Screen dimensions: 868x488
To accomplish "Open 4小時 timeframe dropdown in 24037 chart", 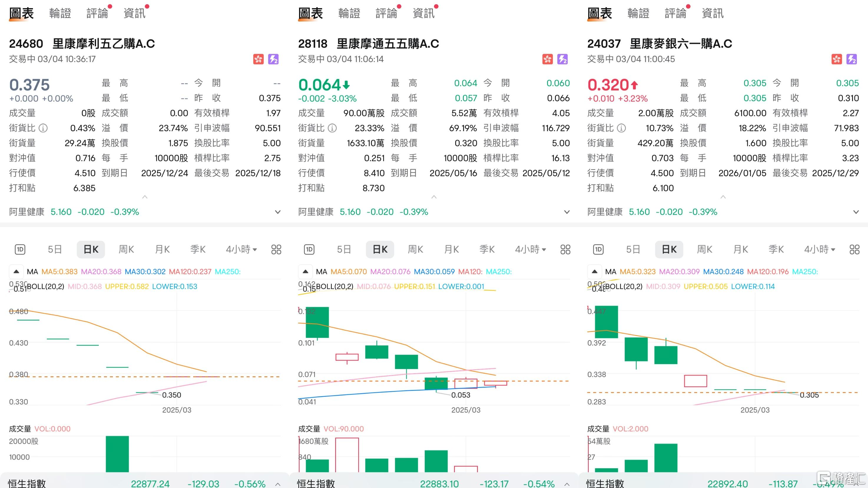I will [819, 250].
